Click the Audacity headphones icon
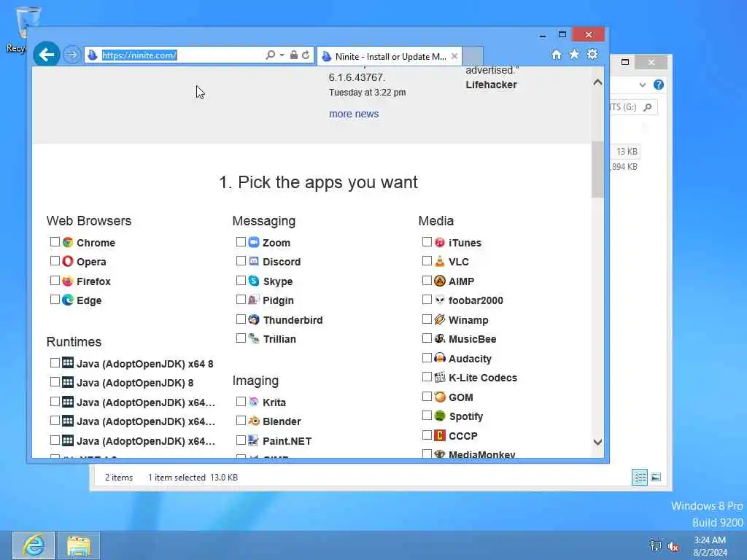Viewport: 747px width, 560px height. point(440,358)
